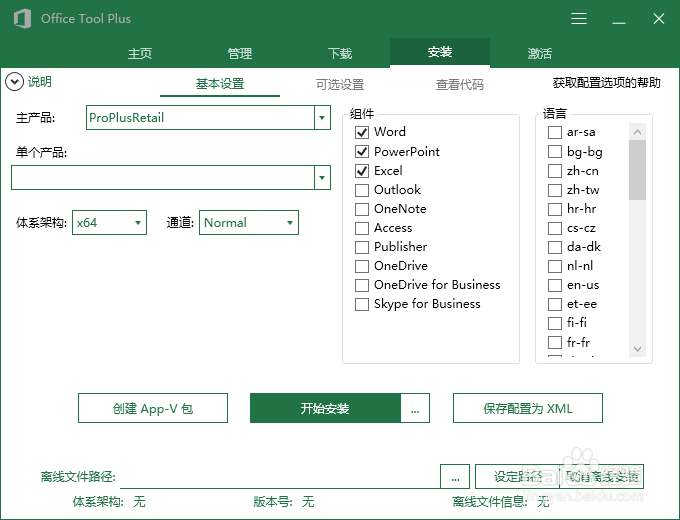This screenshot has height=520, width=680.
Task: Open the 激活 tab
Action: 540,53
